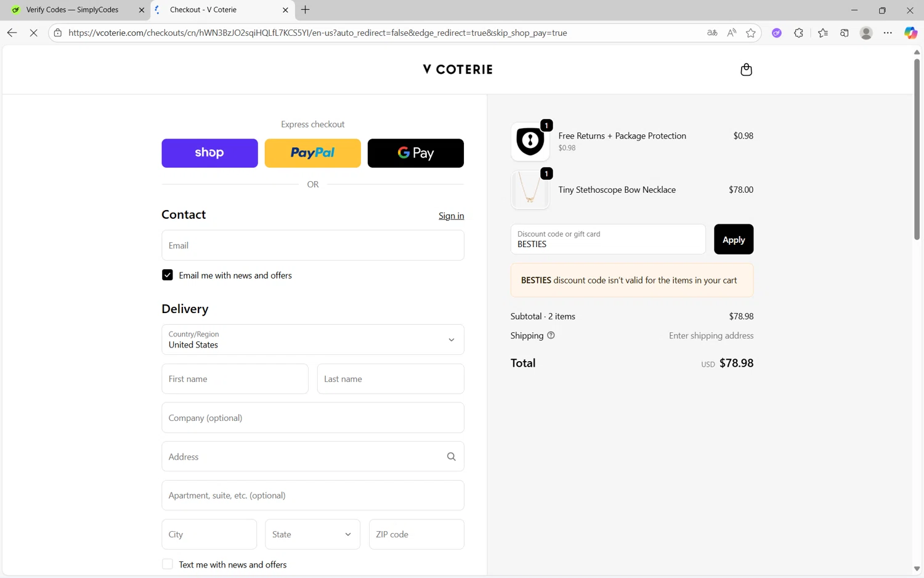Click the total amount $78.98 in bold

[736, 363]
